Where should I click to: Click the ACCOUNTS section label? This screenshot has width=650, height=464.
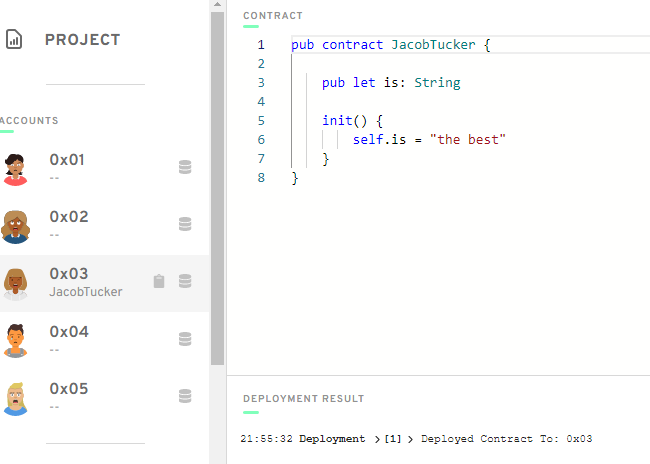click(x=29, y=121)
